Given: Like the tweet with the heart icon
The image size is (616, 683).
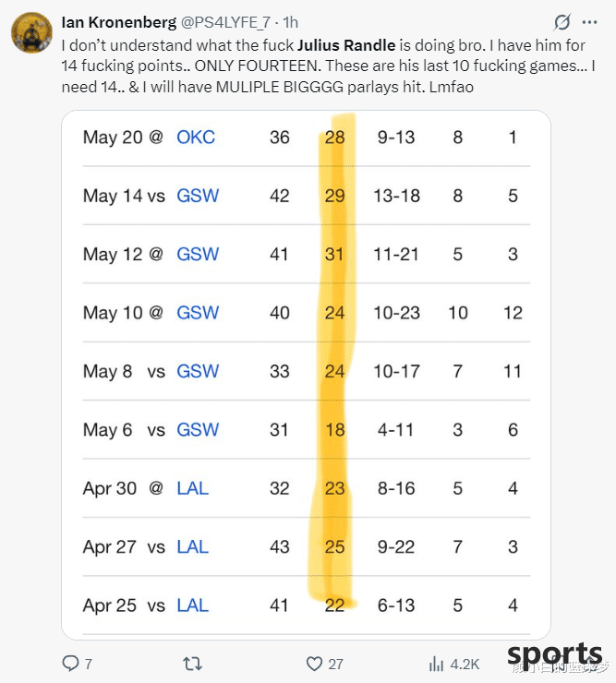Looking at the screenshot, I should [314, 664].
